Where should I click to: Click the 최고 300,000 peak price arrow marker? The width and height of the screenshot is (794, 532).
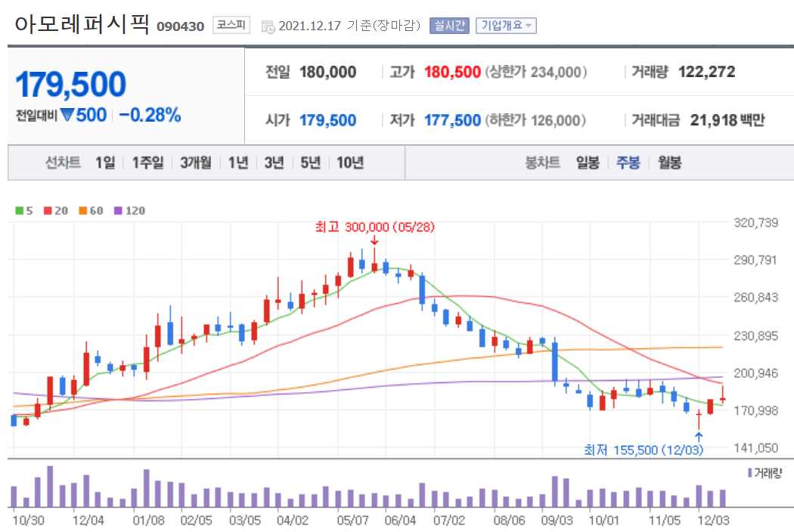(376, 239)
